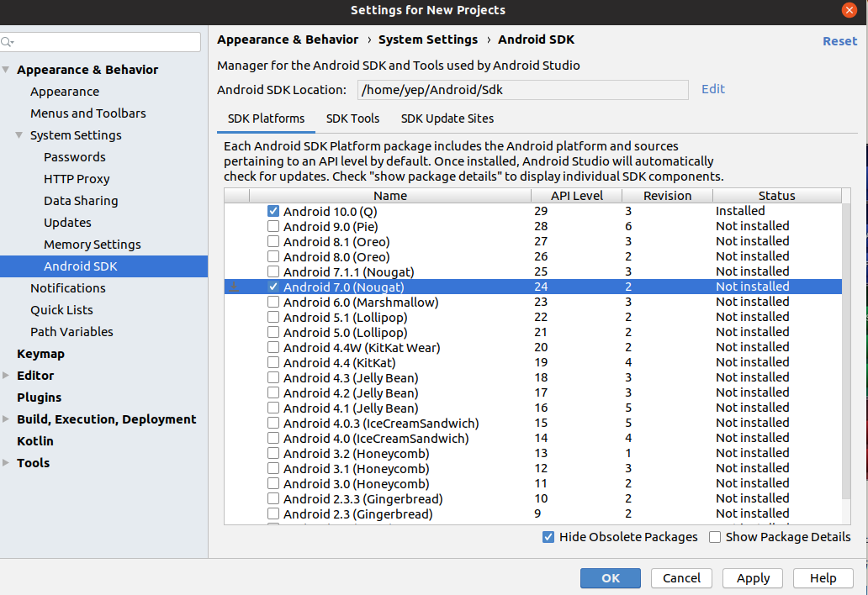
Task: Click the Android SDK Location path field
Action: (523, 90)
